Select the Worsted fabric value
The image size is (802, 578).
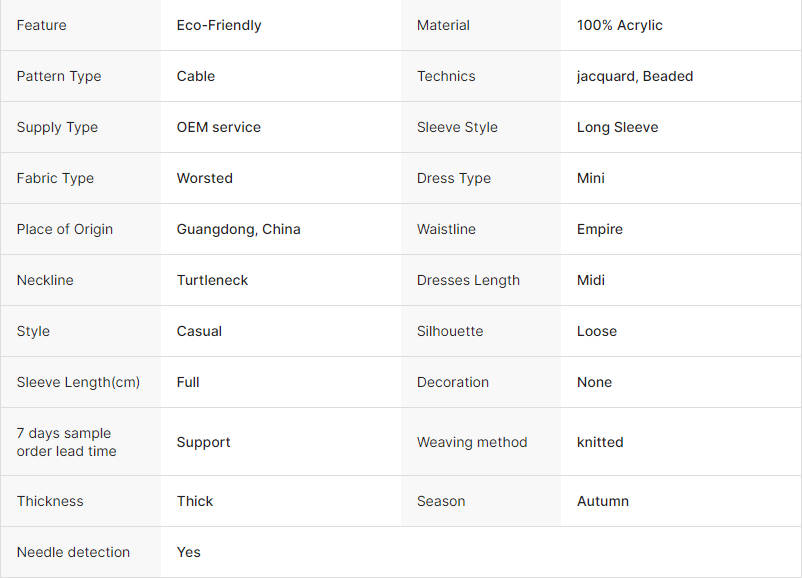pyautogui.click(x=205, y=179)
